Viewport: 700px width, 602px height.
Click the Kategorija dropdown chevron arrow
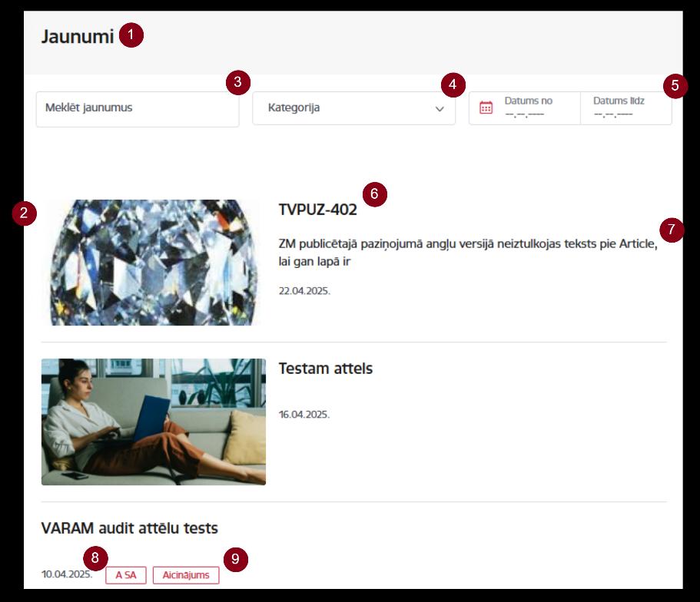(x=440, y=108)
